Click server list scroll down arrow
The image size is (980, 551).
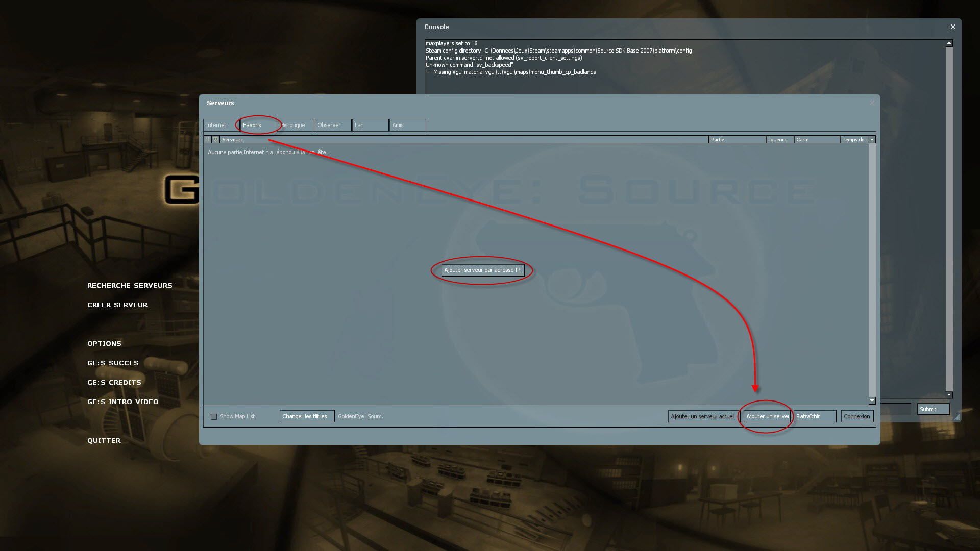(x=872, y=400)
